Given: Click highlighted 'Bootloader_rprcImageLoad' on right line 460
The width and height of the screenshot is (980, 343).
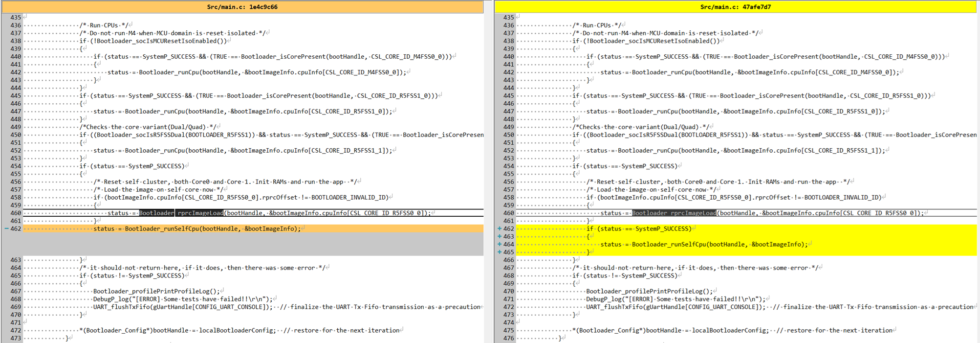Looking at the screenshot, I should pos(674,213).
